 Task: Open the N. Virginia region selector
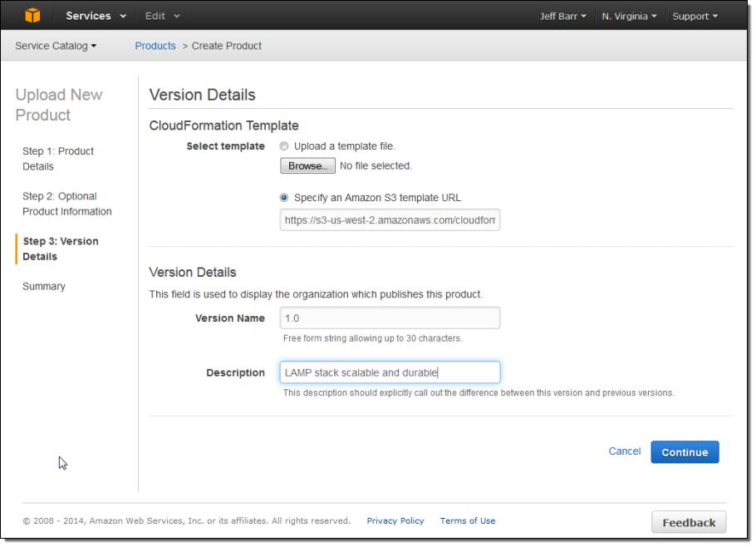point(629,16)
